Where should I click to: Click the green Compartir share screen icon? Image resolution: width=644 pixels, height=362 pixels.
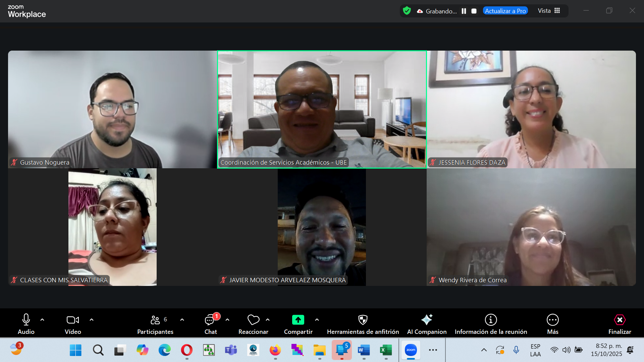[x=298, y=320]
